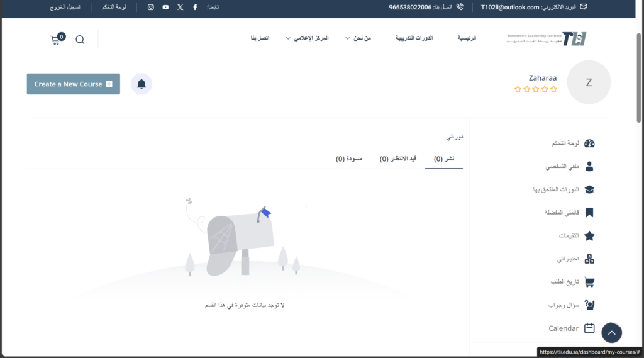Click the five-star rating under Zaharaa
Screen dimensions: 644x358
(x=535, y=89)
